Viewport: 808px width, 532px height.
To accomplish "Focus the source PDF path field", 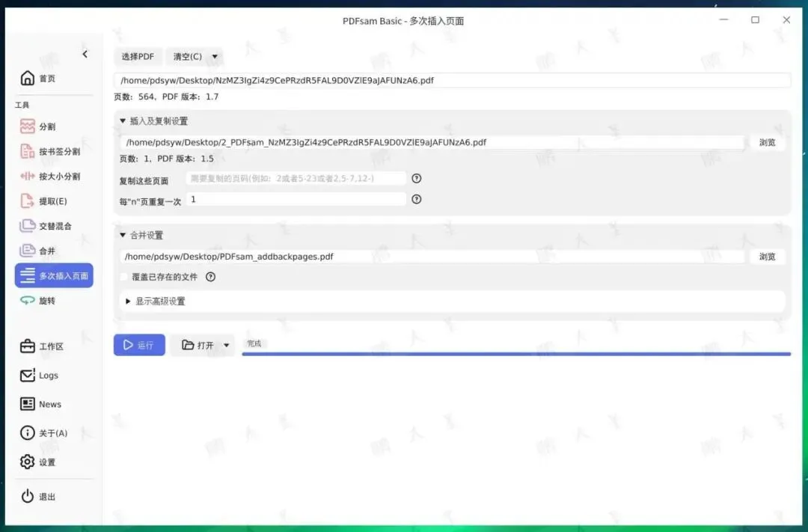I will [x=452, y=80].
